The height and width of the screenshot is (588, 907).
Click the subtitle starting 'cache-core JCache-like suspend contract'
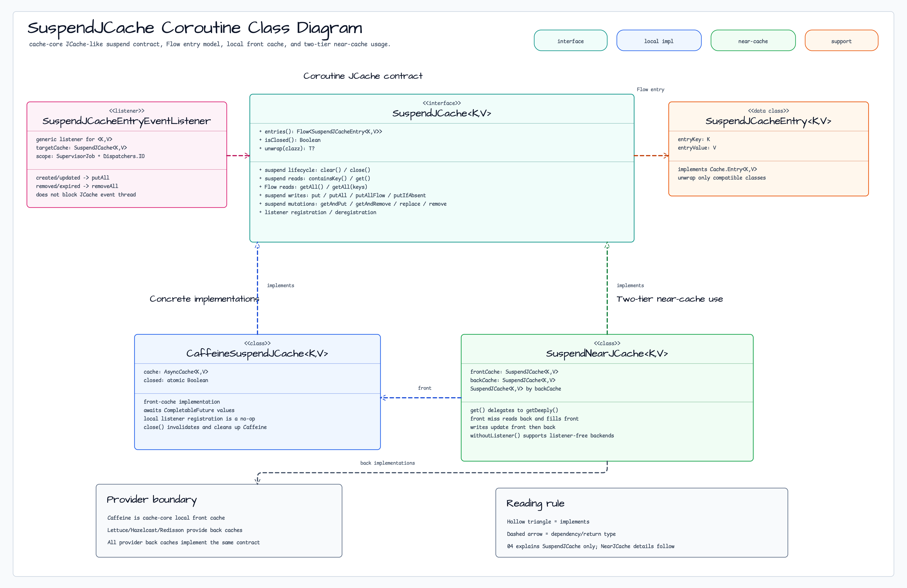pyautogui.click(x=210, y=44)
